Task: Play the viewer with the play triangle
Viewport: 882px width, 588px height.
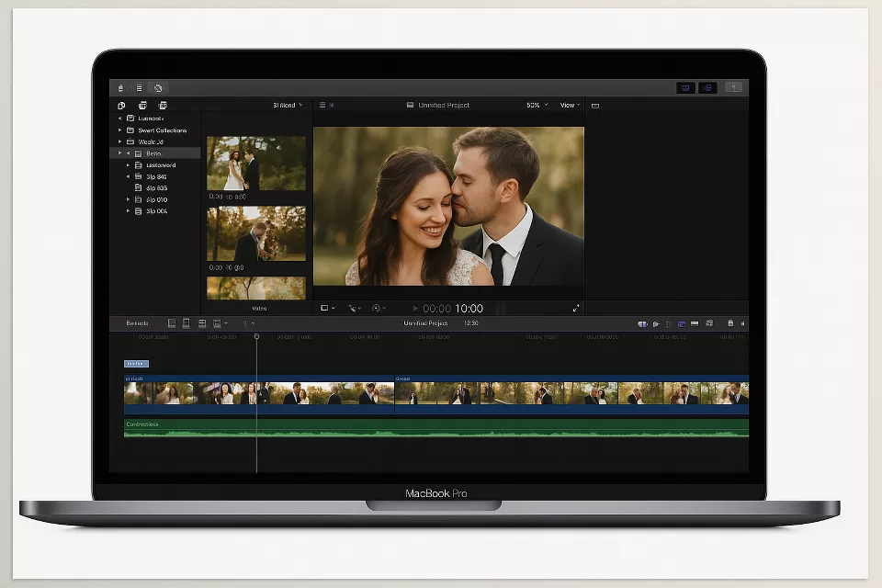Action: point(415,309)
